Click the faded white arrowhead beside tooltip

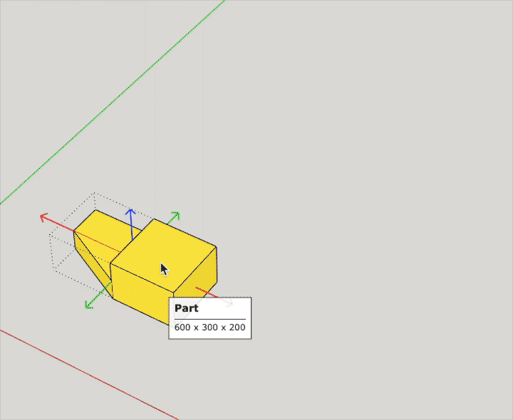point(228,303)
